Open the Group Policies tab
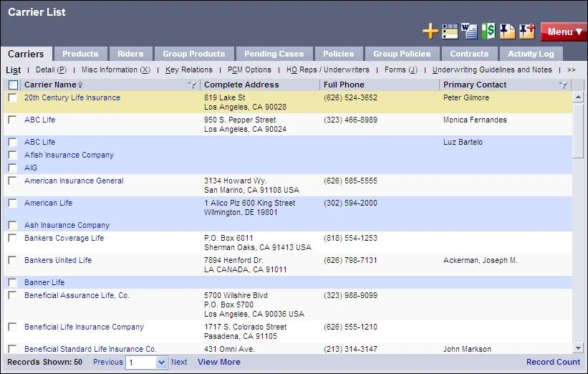Viewport: 588px width, 374px height. [402, 54]
